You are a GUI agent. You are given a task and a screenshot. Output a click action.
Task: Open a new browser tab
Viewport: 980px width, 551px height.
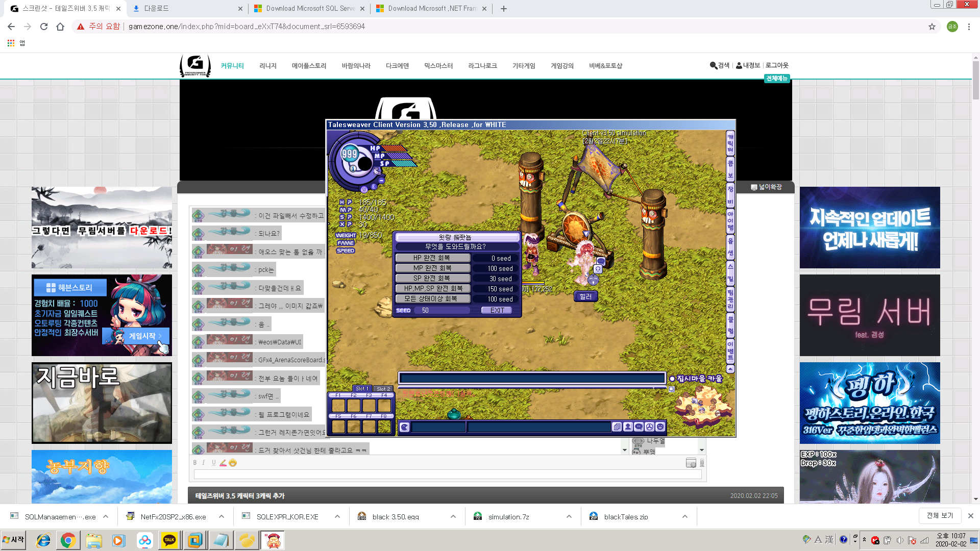(x=504, y=9)
